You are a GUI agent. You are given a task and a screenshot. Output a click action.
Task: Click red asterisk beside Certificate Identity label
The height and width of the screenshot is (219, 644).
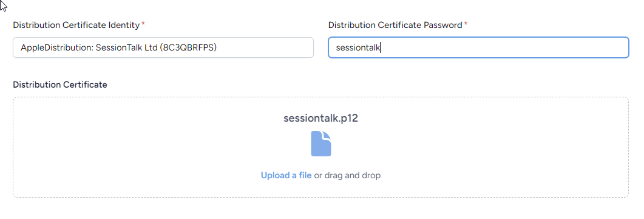click(143, 24)
